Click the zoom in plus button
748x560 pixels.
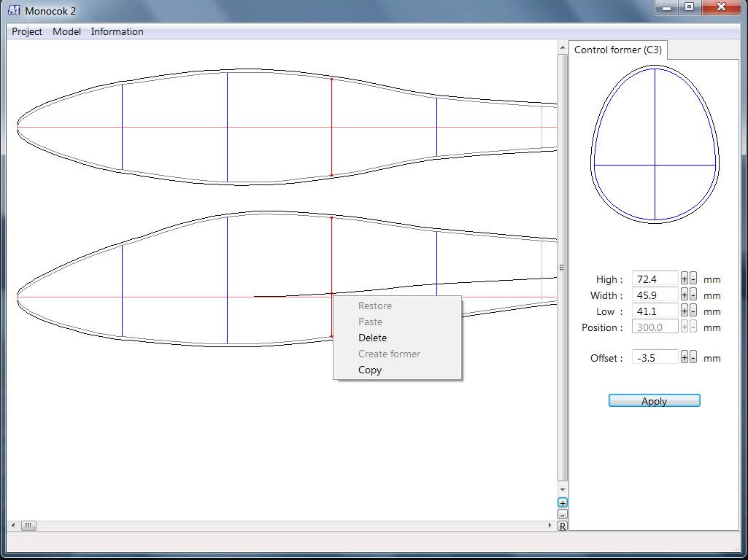tap(563, 503)
